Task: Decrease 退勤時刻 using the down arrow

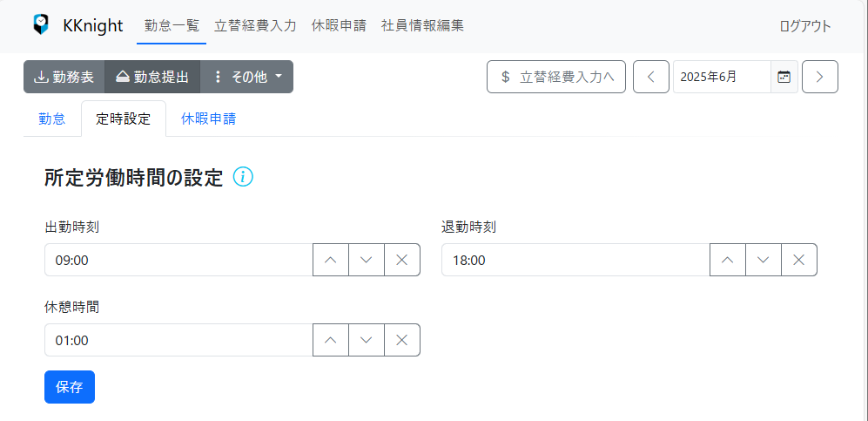Action: (764, 260)
